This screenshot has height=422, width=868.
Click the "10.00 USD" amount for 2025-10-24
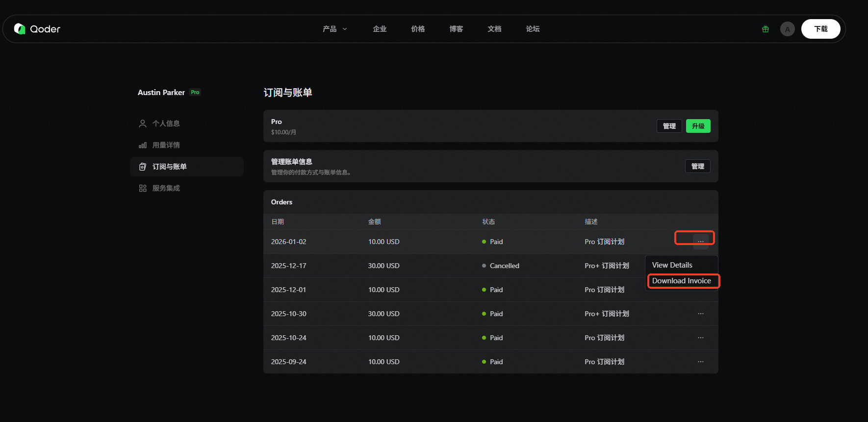(384, 338)
